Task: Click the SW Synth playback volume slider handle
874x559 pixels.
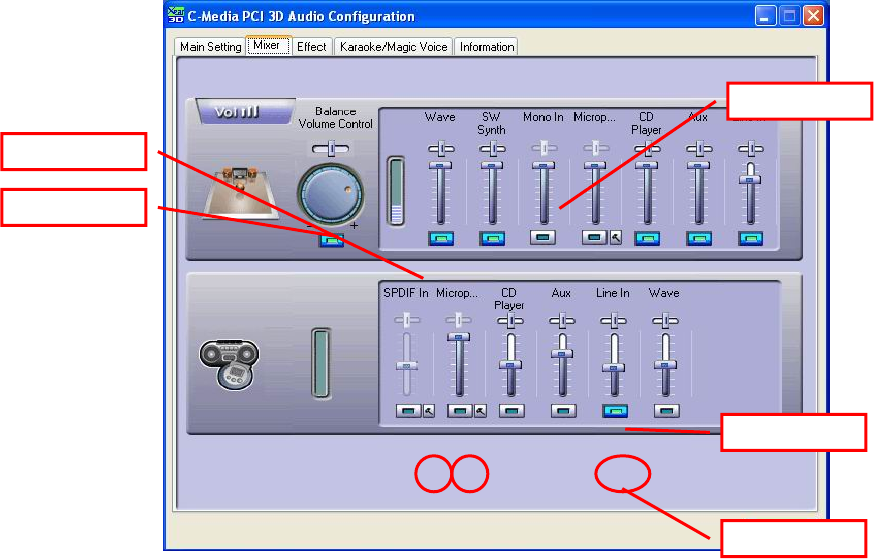Action: [x=492, y=166]
